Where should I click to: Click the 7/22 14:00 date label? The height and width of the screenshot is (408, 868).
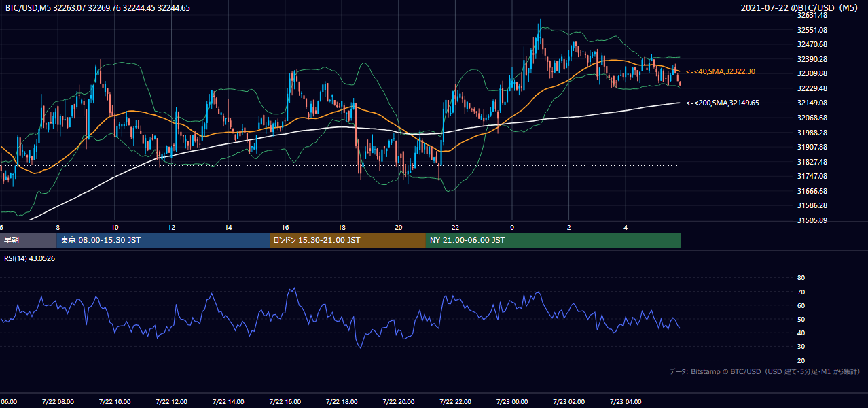tap(228, 402)
